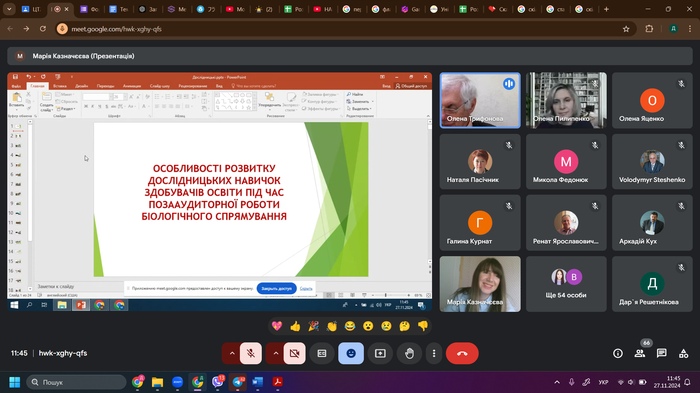This screenshot has width=700, height=393.
Task: Expand video settings chevron beside camera
Action: 275,353
